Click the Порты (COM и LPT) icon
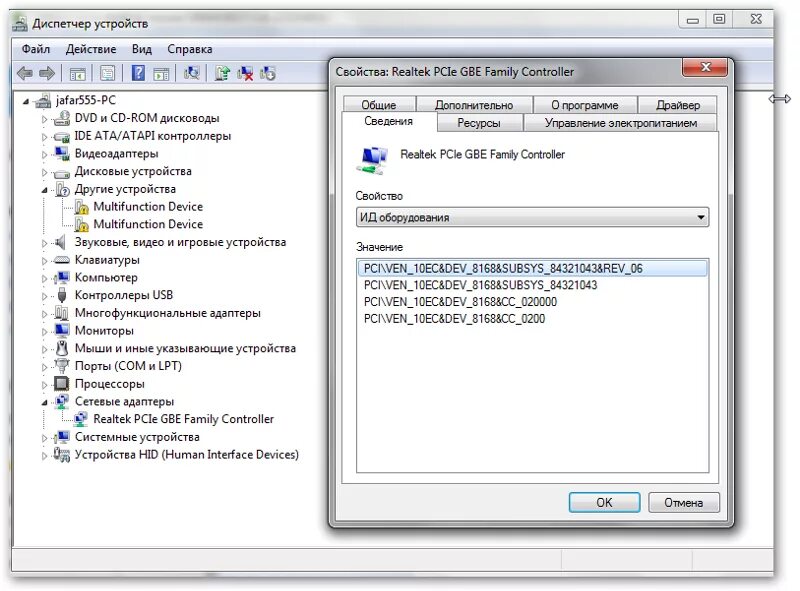This screenshot has height=591, width=800. (x=62, y=366)
